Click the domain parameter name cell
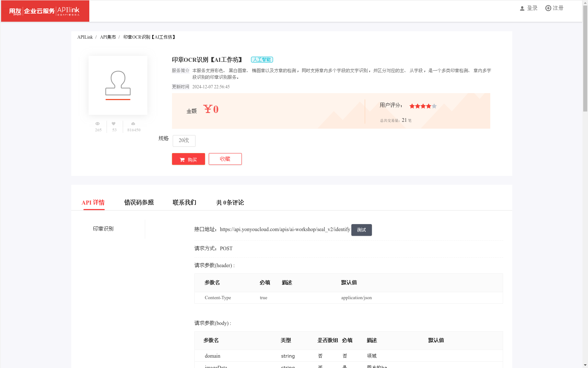The image size is (588, 368). click(212, 356)
